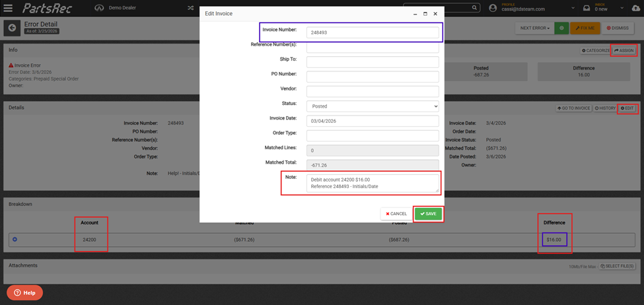The height and width of the screenshot is (305, 644).
Task: Click the ($687.26) posted value
Action: coord(399,240)
